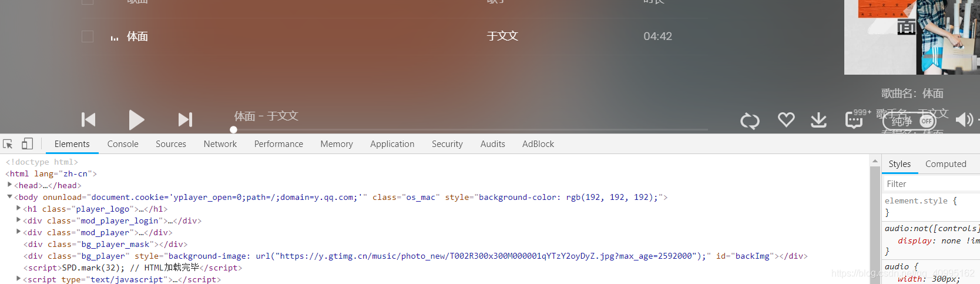The height and width of the screenshot is (284, 980).
Task: Switch to the Memory tab
Action: 337,144
